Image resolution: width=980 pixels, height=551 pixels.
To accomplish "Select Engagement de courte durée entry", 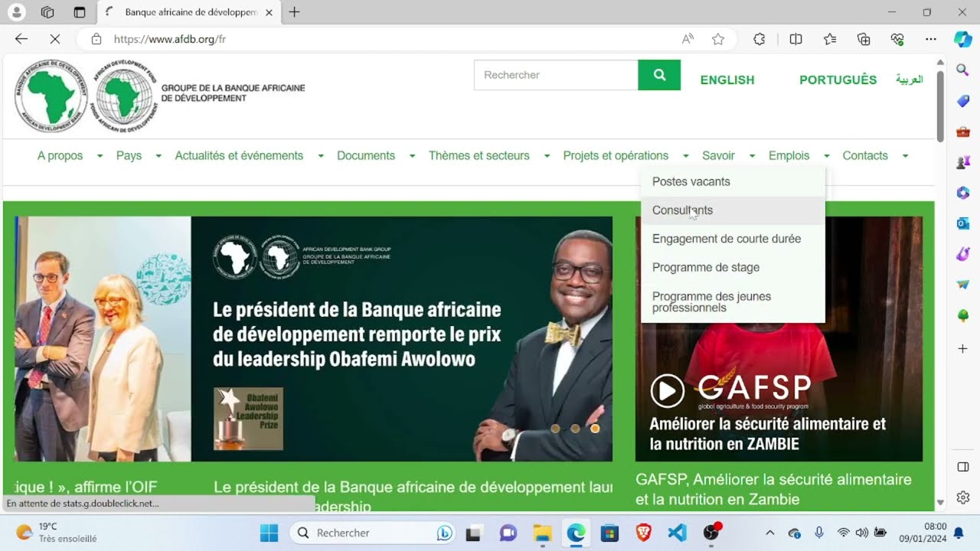I will tap(733, 239).
